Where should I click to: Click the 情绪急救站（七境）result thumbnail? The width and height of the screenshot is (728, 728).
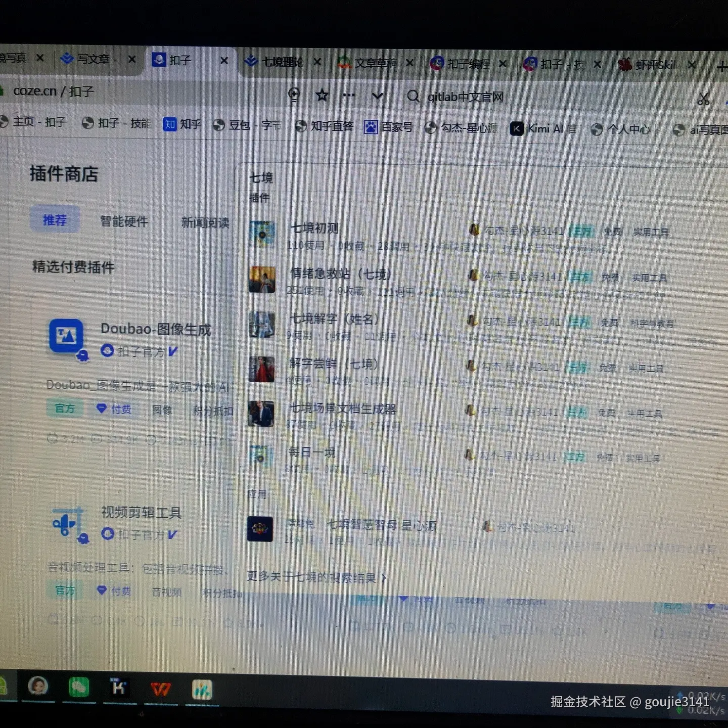[262, 280]
